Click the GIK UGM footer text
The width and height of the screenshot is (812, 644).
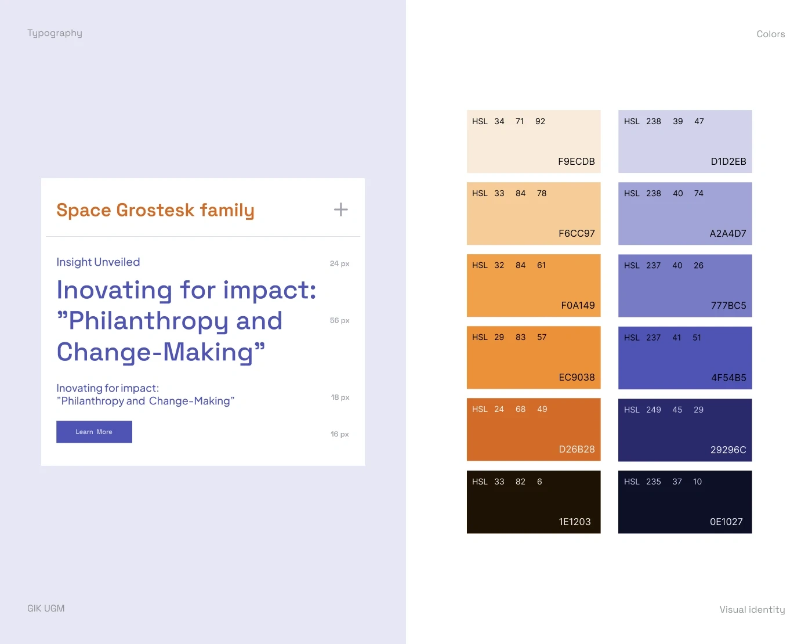click(x=46, y=608)
